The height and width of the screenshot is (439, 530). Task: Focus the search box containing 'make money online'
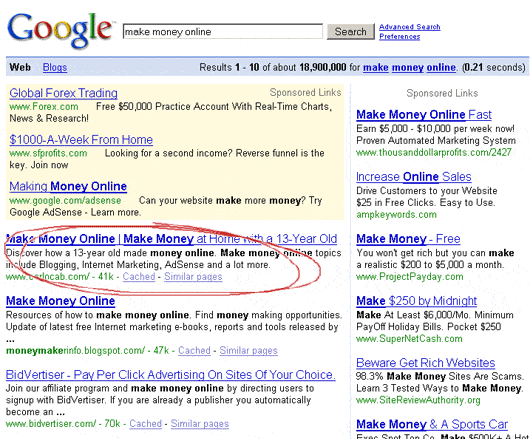(x=223, y=32)
